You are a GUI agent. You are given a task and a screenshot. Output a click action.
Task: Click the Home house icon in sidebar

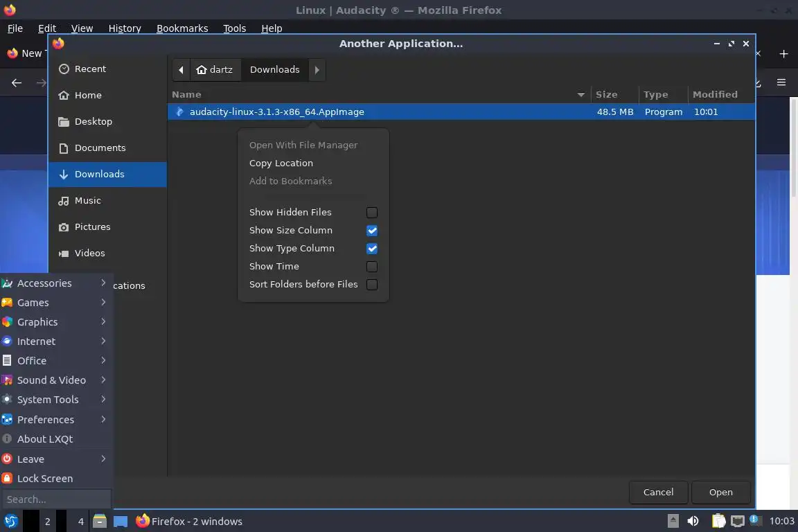64,95
